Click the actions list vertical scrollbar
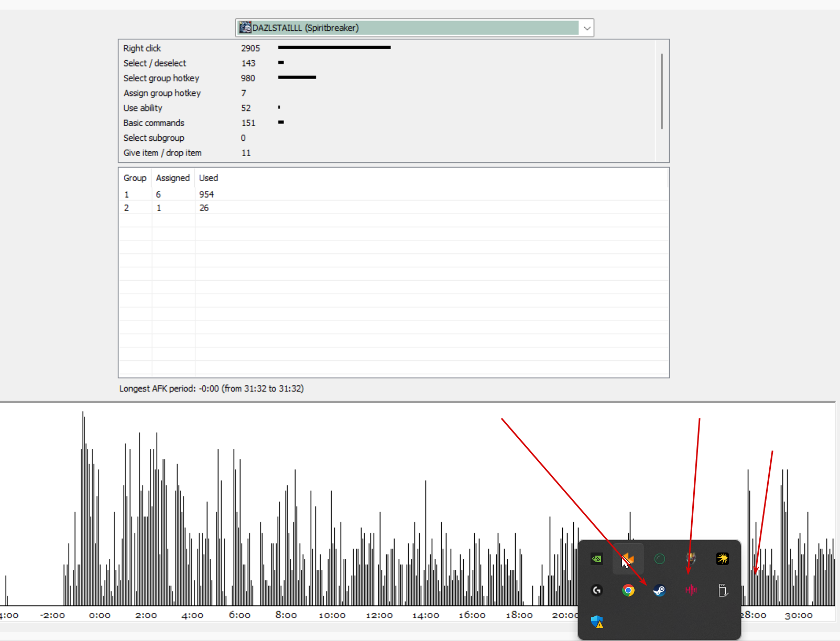The height and width of the screenshot is (641, 840). pyautogui.click(x=662, y=92)
